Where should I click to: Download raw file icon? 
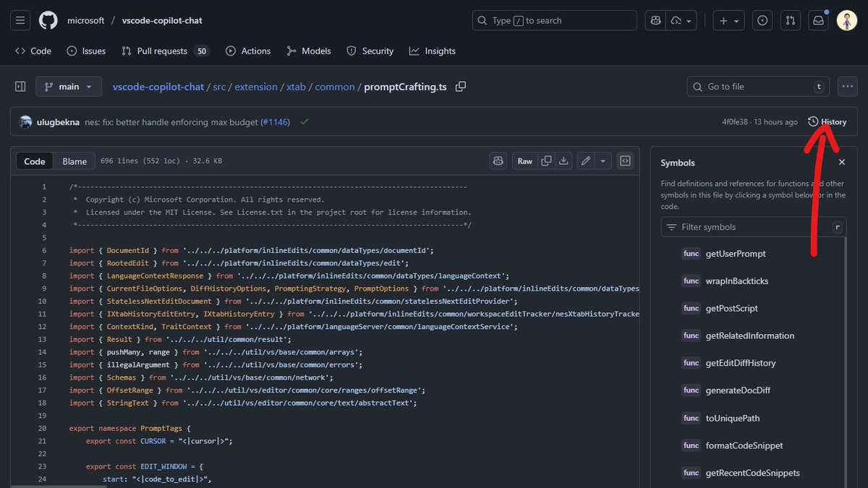[564, 160]
